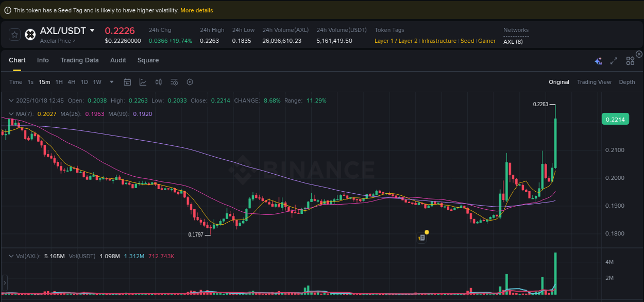
Task: Open the chart display settings icon
Action: [174, 82]
